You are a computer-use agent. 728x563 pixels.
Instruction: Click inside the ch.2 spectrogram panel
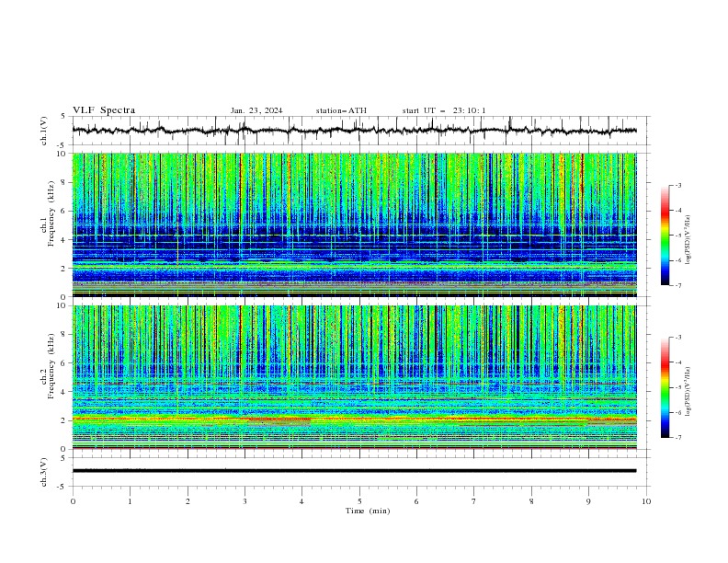pos(354,377)
